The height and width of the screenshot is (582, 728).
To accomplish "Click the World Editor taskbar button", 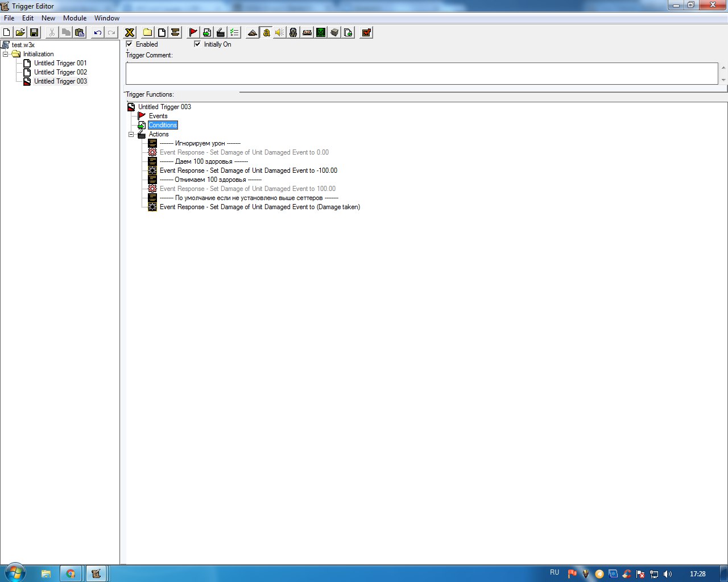I will (x=96, y=573).
